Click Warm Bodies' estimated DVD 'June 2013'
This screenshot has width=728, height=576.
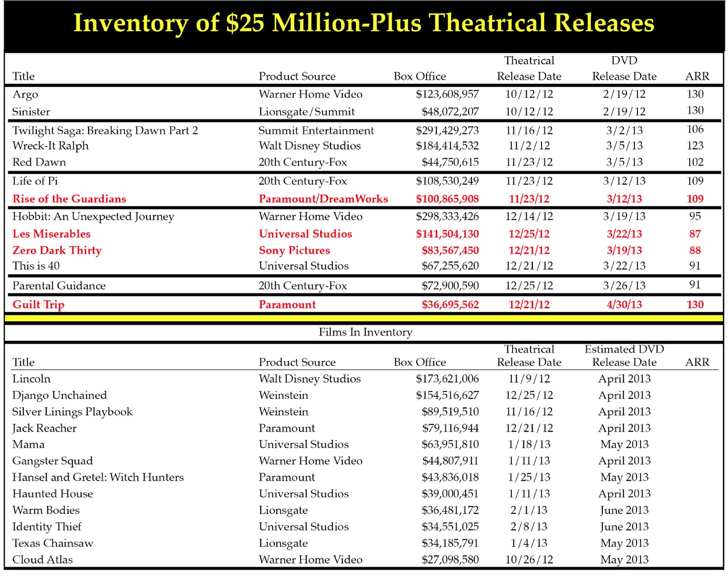(624, 510)
